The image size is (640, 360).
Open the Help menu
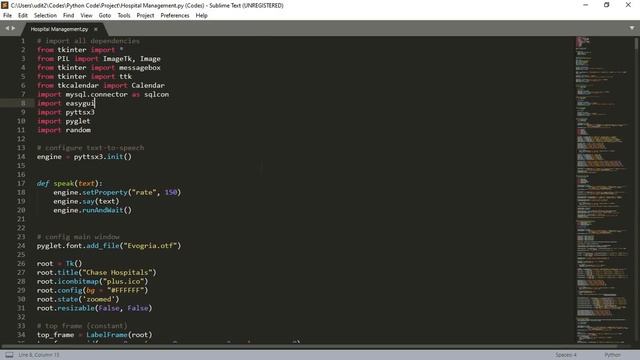pyautogui.click(x=201, y=16)
